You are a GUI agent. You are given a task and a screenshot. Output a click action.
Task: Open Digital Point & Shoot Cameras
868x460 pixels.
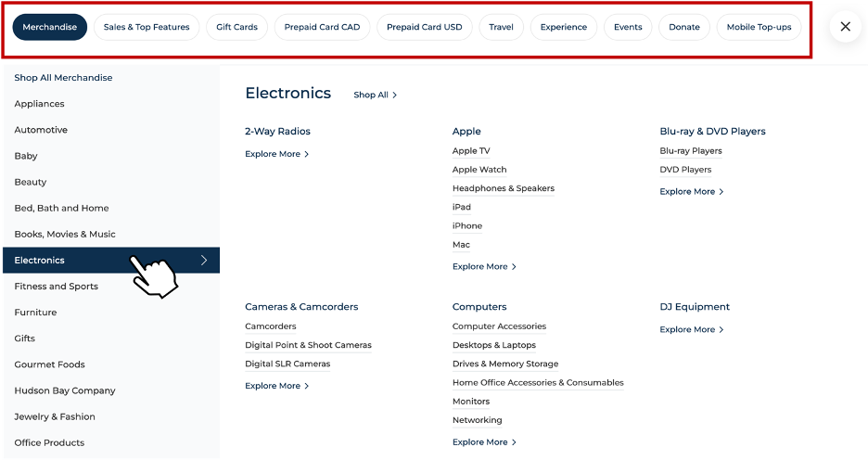pos(308,345)
